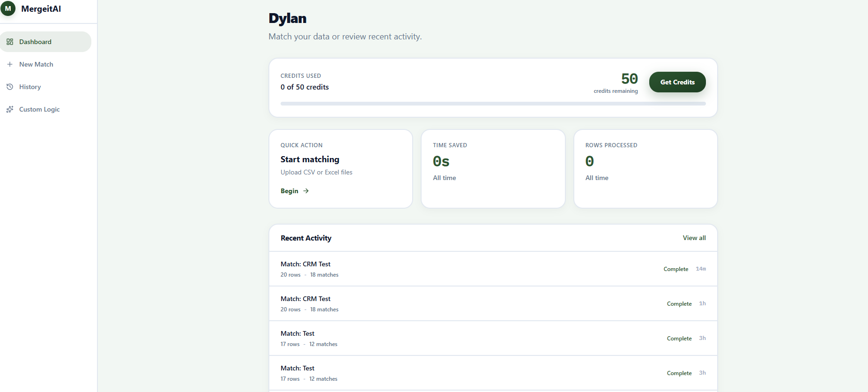This screenshot has width=868, height=392.
Task: Click 'credits remaining' caption
Action: (x=616, y=91)
